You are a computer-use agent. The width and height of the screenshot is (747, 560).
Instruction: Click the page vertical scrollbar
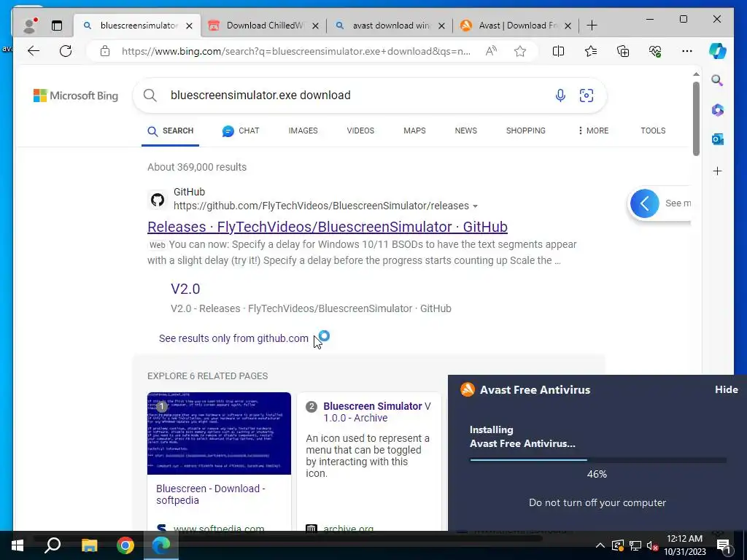click(696, 119)
